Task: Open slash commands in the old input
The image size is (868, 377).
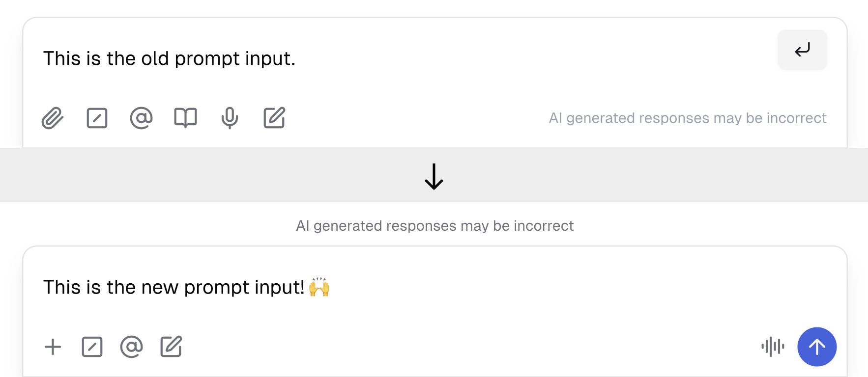Action: tap(97, 118)
